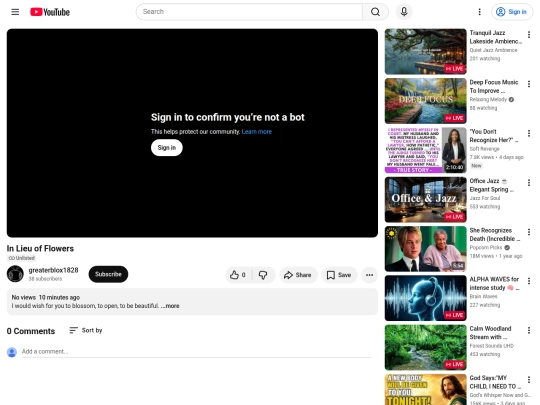Screen dimensions: 540x405
Task: Click the commenter avatar icon
Action: click(12, 352)
